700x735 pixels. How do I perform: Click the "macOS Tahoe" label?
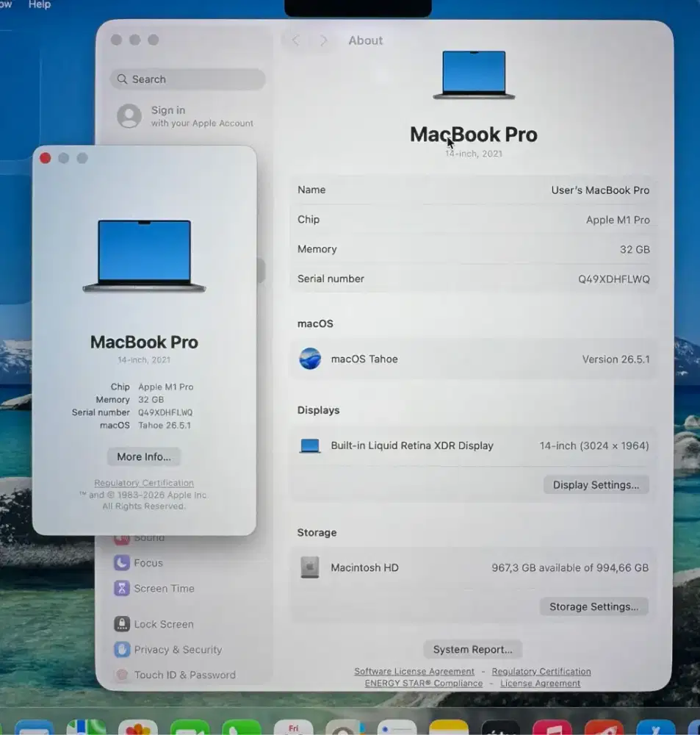(364, 359)
